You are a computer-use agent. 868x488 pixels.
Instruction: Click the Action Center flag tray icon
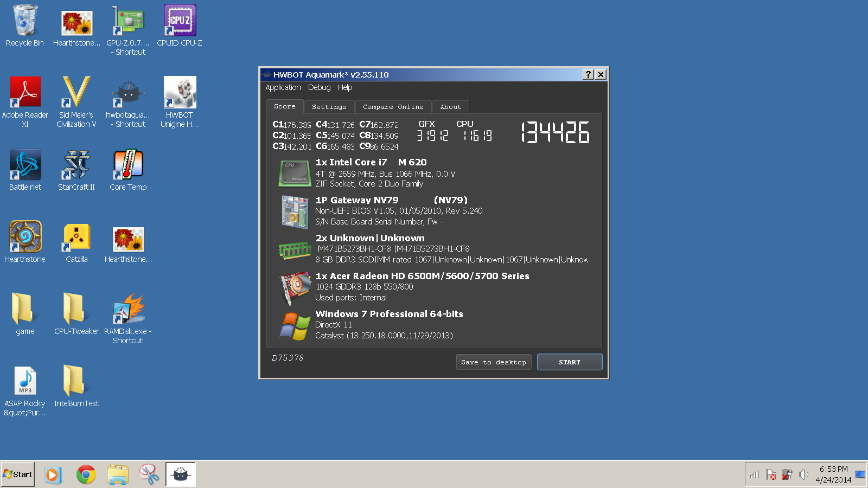click(x=771, y=474)
